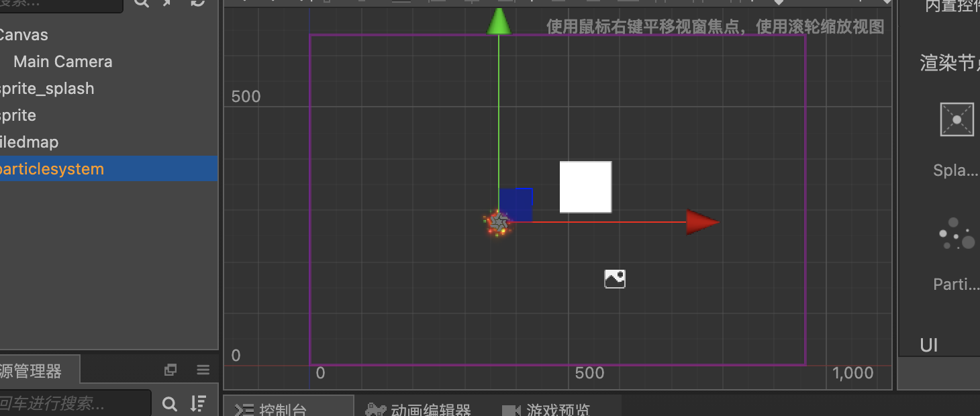Click the 渲染节点 section heading
Image resolution: width=980 pixels, height=416 pixels.
click(950, 64)
